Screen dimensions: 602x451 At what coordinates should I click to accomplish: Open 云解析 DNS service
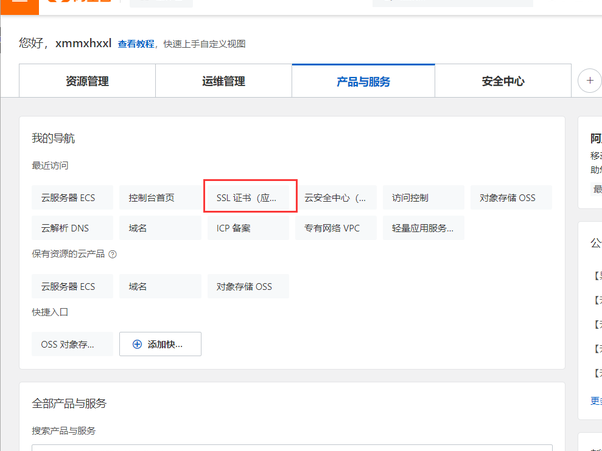click(x=72, y=228)
